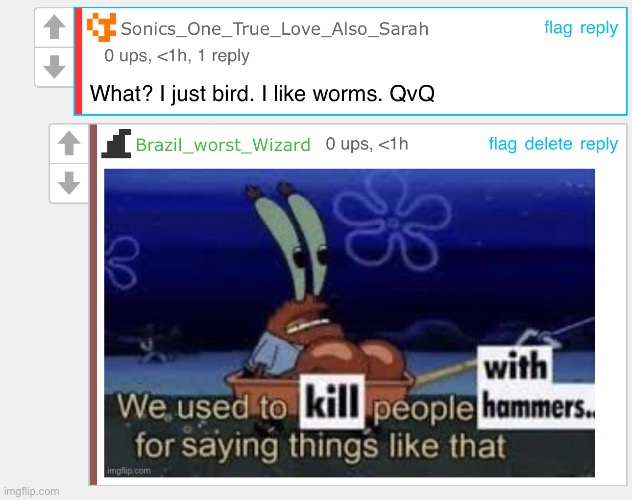Flag the top comment about worms
This screenshot has width=632, height=500.
[x=558, y=28]
